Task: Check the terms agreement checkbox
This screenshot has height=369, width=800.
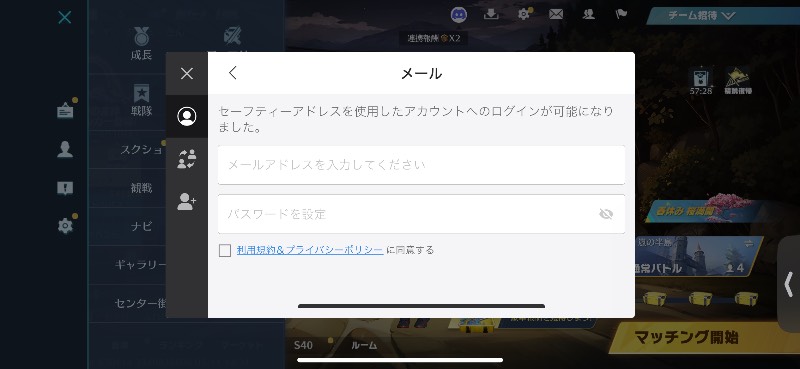Action: click(225, 250)
